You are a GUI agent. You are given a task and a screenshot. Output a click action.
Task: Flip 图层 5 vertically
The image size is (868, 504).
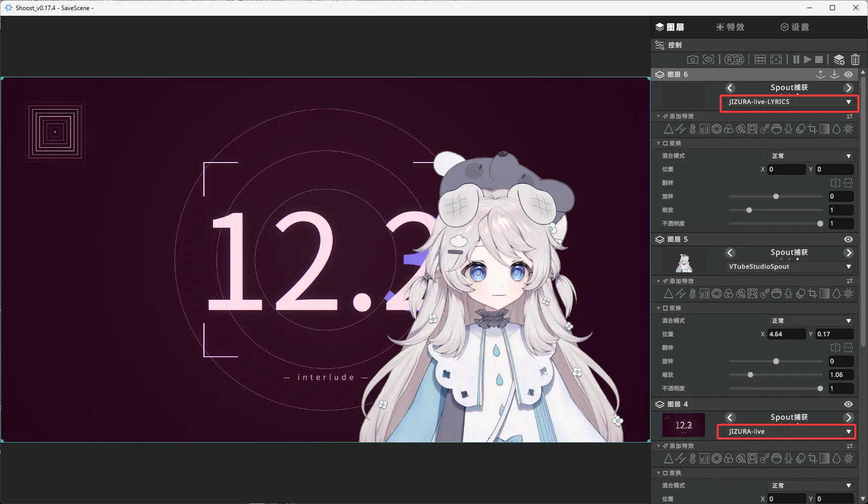pos(848,348)
